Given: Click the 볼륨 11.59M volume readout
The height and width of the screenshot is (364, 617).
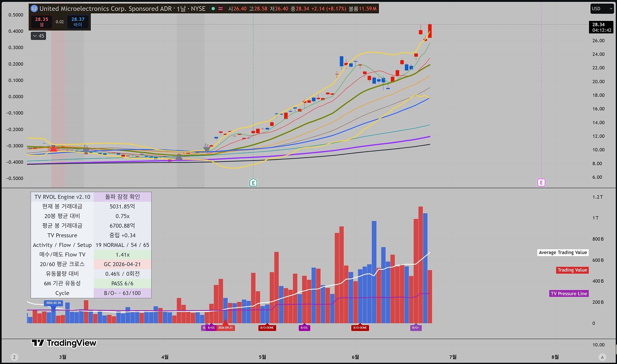Looking at the screenshot, I should click(x=363, y=9).
